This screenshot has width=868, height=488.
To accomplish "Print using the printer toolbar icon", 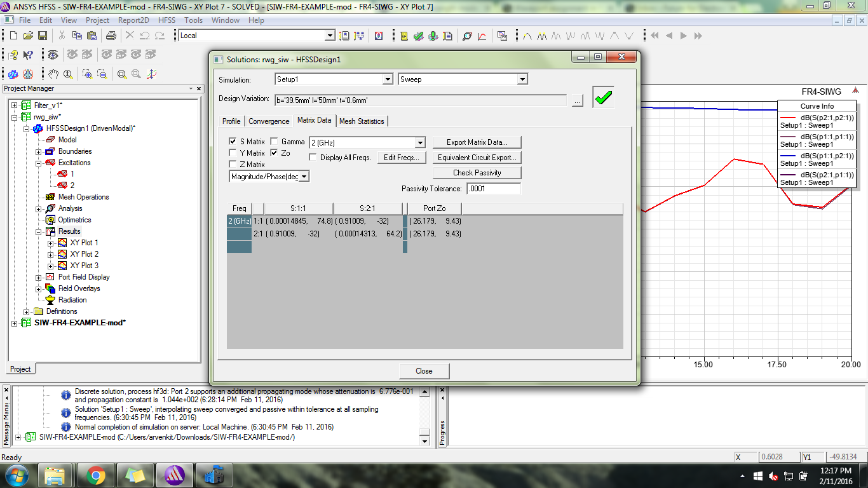I will click(111, 36).
